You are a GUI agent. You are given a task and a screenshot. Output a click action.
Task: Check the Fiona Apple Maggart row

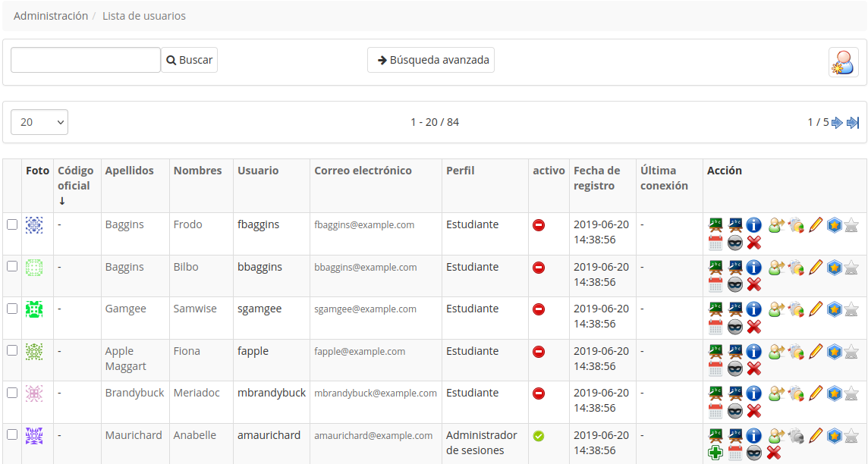[12, 350]
